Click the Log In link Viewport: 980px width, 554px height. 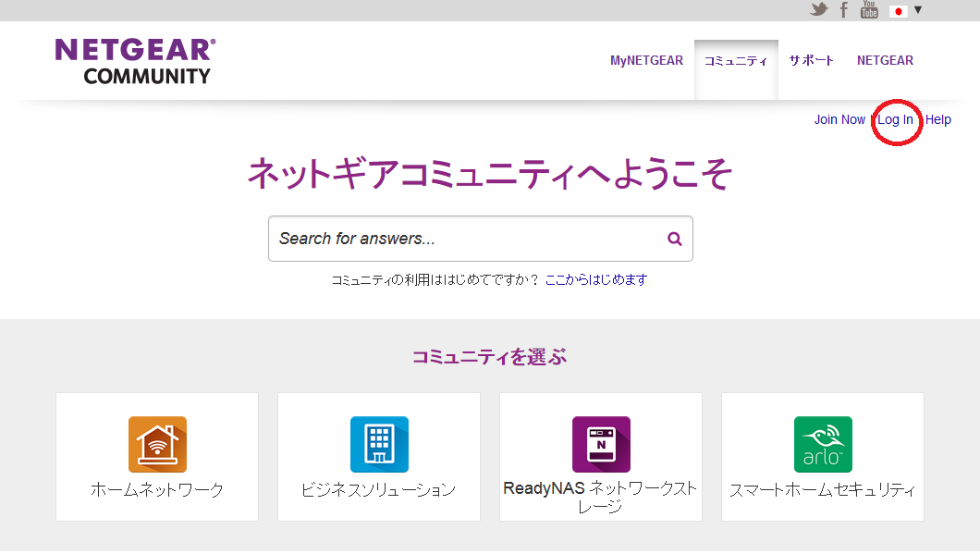click(x=895, y=119)
